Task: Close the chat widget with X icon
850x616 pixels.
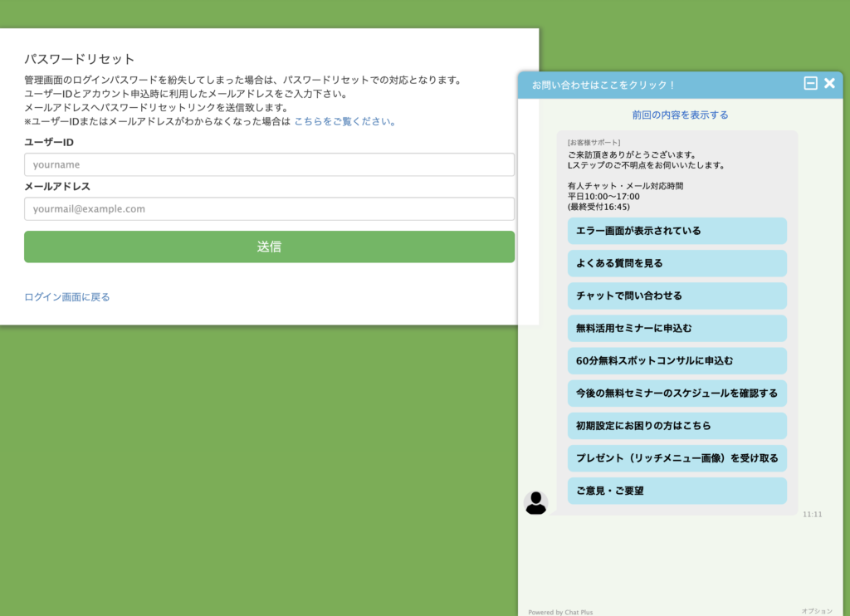Action: [x=829, y=84]
